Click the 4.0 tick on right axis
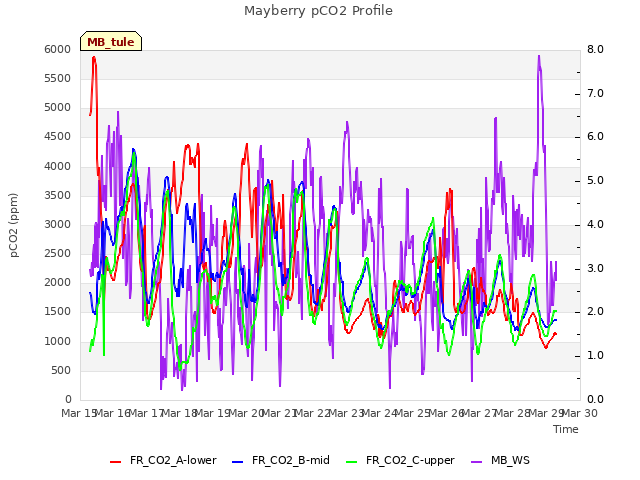 pos(595,224)
